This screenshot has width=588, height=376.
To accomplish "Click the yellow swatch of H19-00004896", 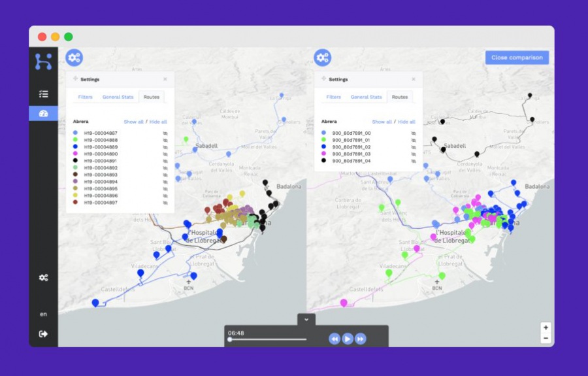I will (x=75, y=195).
